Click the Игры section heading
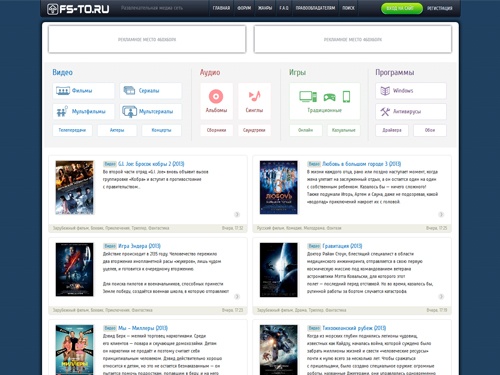 [297, 72]
